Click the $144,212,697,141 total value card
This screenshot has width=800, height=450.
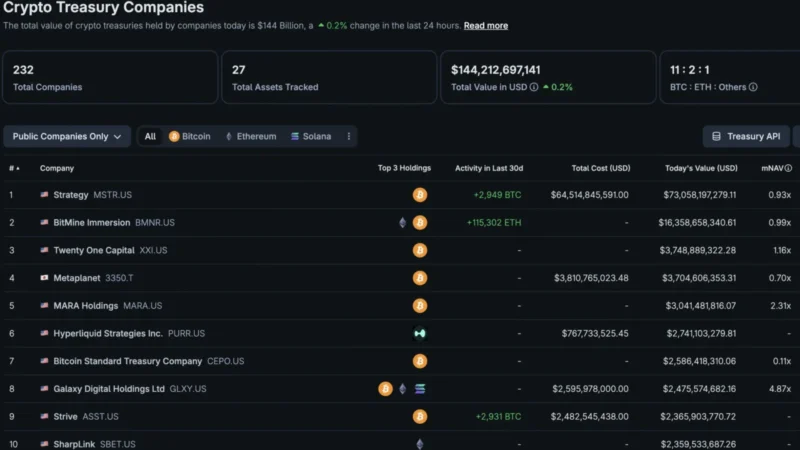click(548, 77)
